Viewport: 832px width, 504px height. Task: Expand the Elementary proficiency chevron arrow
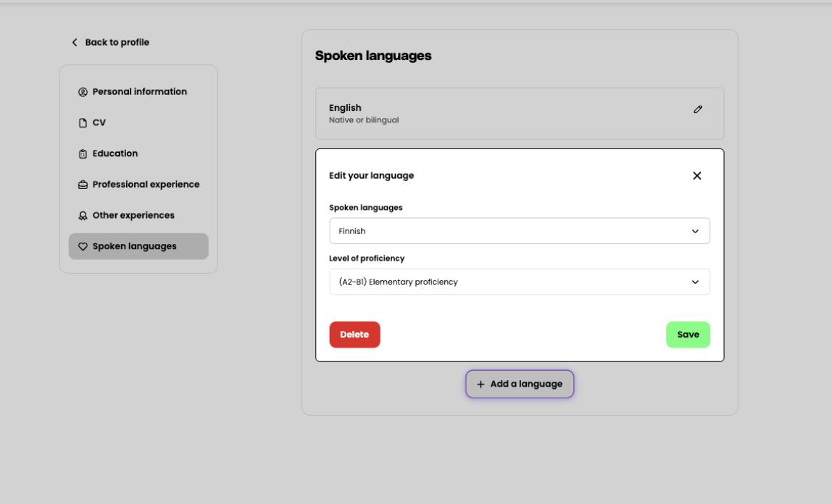pyautogui.click(x=695, y=282)
